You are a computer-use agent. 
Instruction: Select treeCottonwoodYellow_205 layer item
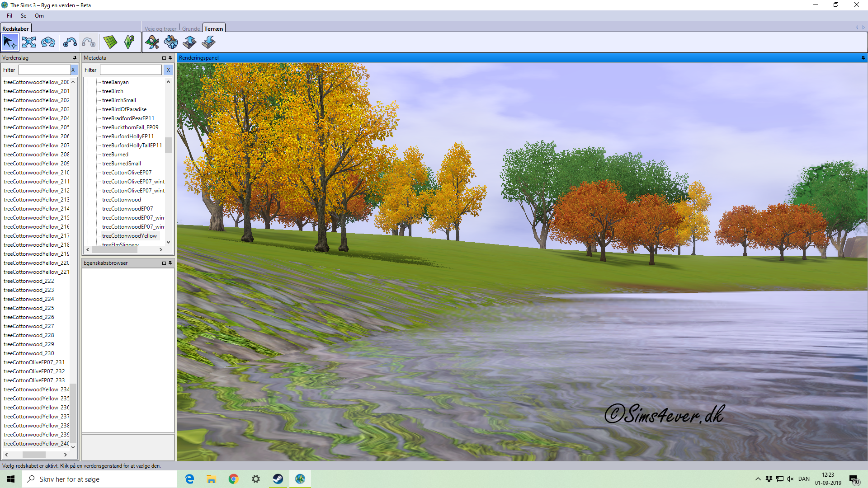[37, 127]
